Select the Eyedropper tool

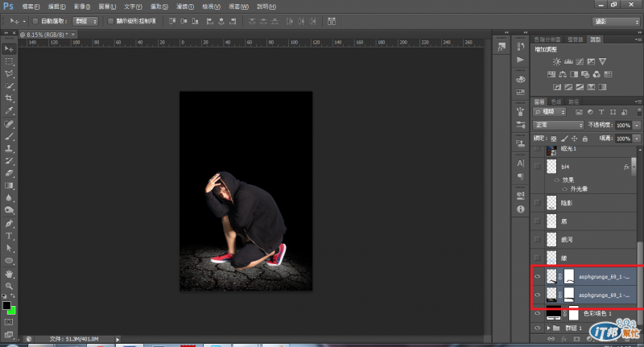[x=9, y=110]
